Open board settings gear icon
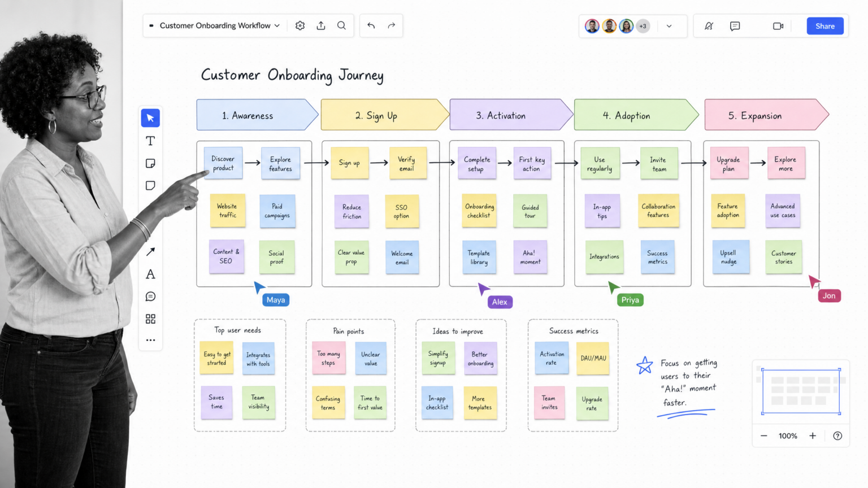Screen dimensions: 868x488 click(x=300, y=25)
